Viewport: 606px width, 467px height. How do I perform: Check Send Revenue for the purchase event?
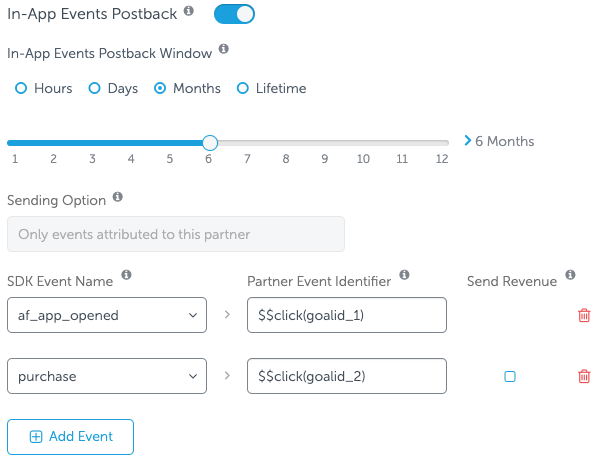[510, 376]
